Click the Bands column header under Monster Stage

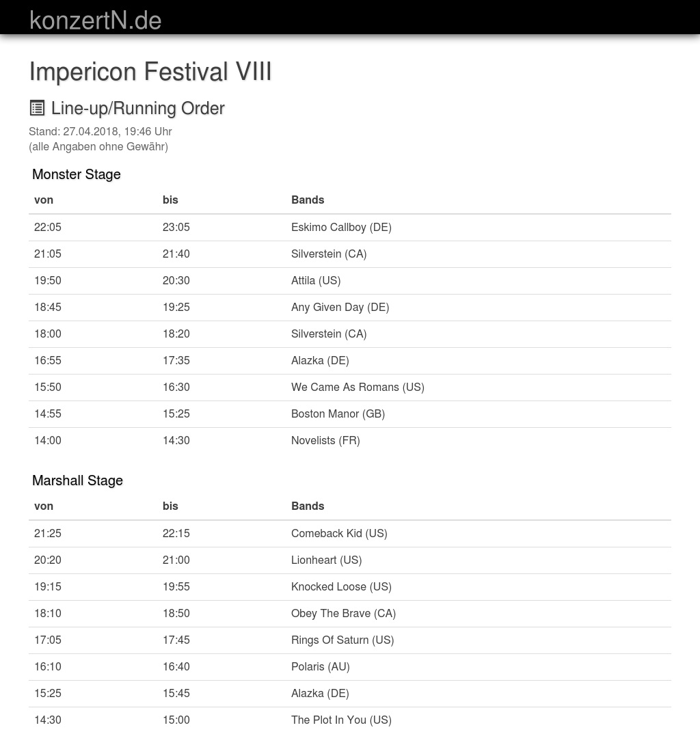click(x=308, y=200)
